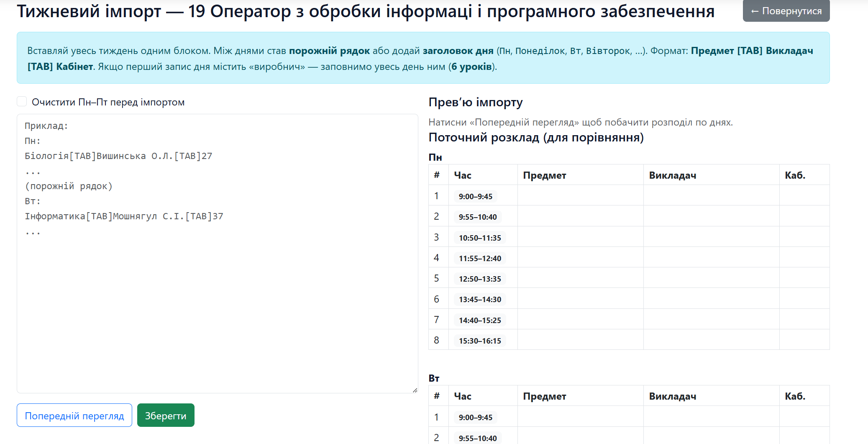The height and width of the screenshot is (444, 868).
Task: Select the 13:45–14:30 time badge
Action: point(479,299)
